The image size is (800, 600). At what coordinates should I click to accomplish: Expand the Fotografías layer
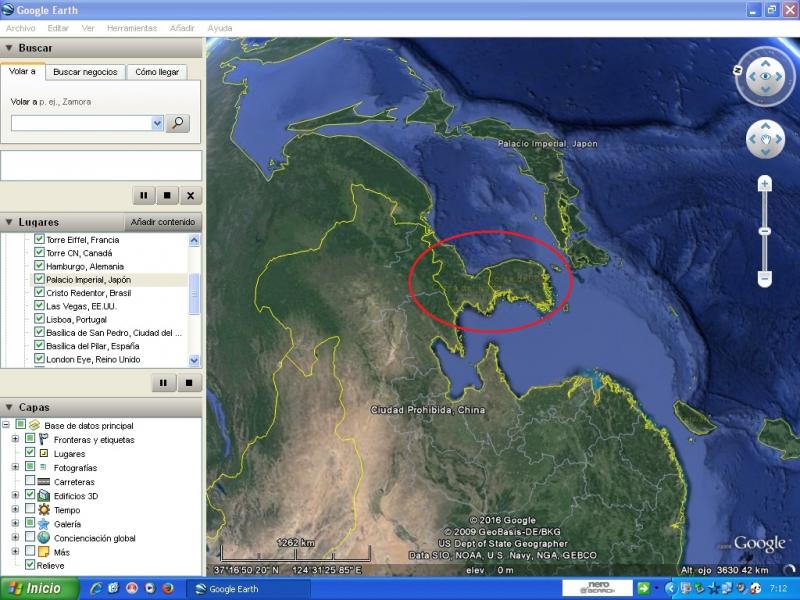tap(15, 467)
